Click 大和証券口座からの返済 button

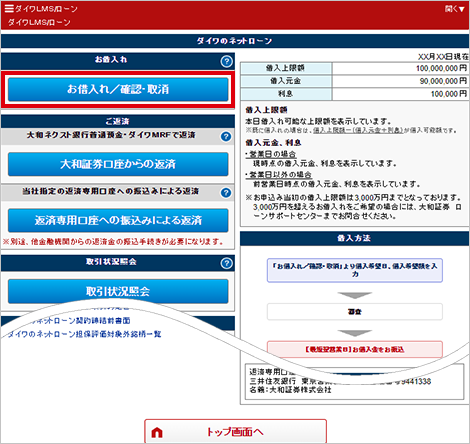coord(118,164)
